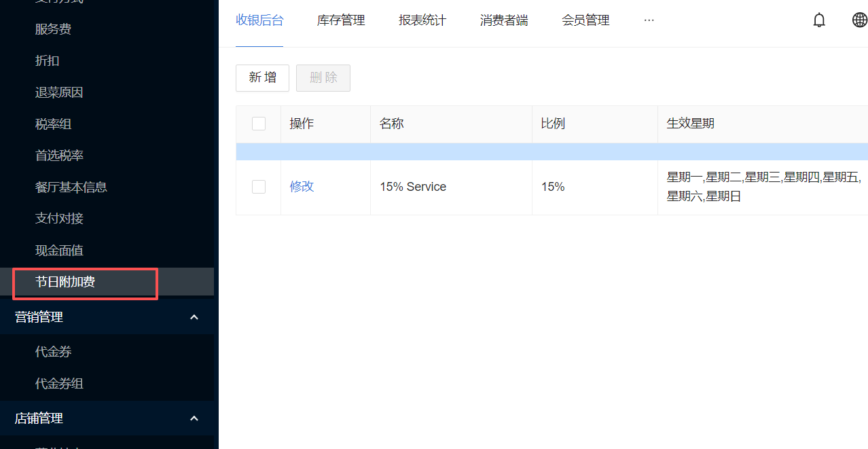The image size is (868, 449).
Task: Open 服务费 in the sidebar
Action: click(53, 29)
